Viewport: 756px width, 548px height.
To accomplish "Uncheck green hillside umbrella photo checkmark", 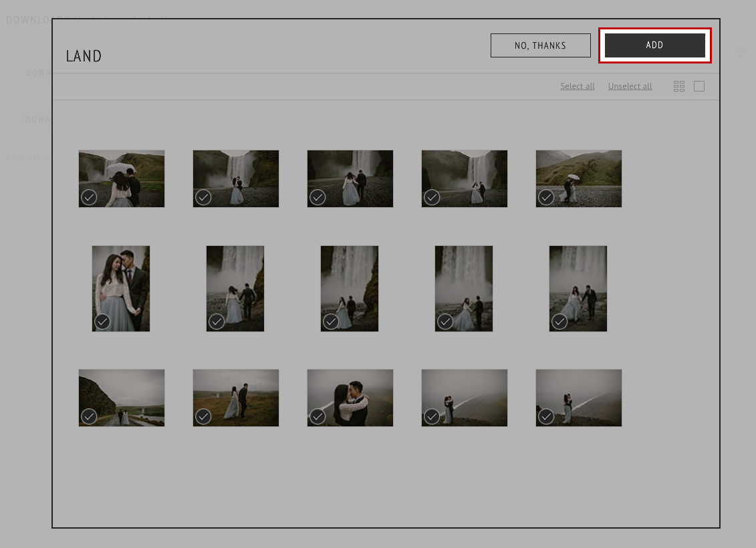I will click(x=546, y=197).
